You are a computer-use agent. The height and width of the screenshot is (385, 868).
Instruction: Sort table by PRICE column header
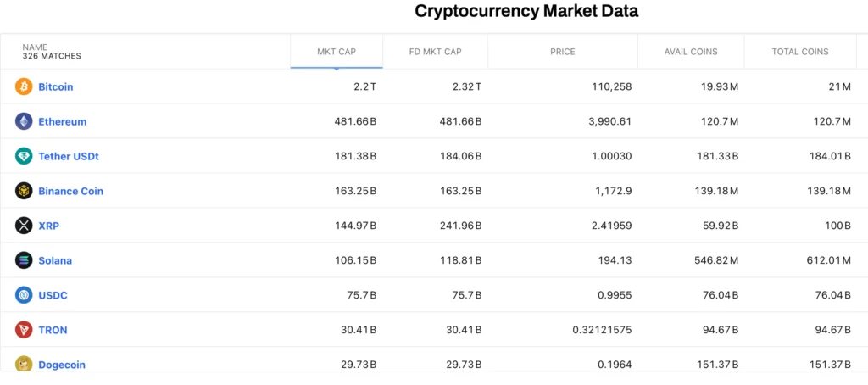[x=562, y=52]
